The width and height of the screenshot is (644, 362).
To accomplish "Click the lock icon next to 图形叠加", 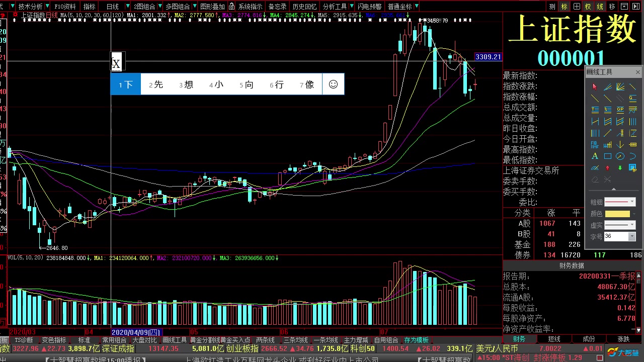I will tap(231, 7).
